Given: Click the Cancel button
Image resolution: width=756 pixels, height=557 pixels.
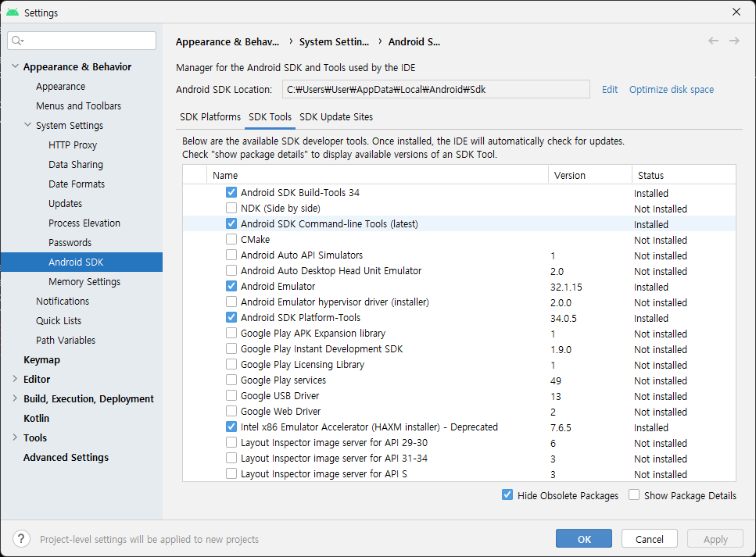Looking at the screenshot, I should [x=650, y=539].
